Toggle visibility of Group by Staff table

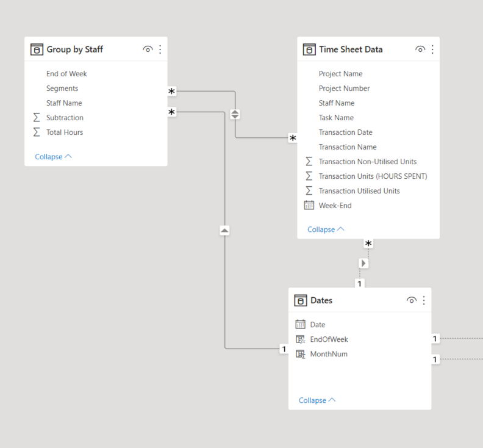pyautogui.click(x=148, y=49)
